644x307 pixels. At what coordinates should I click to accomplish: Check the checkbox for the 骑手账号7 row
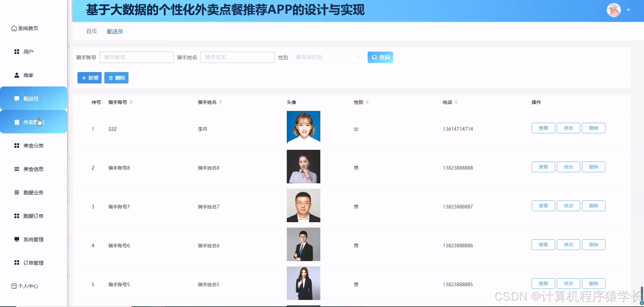(x=77, y=207)
